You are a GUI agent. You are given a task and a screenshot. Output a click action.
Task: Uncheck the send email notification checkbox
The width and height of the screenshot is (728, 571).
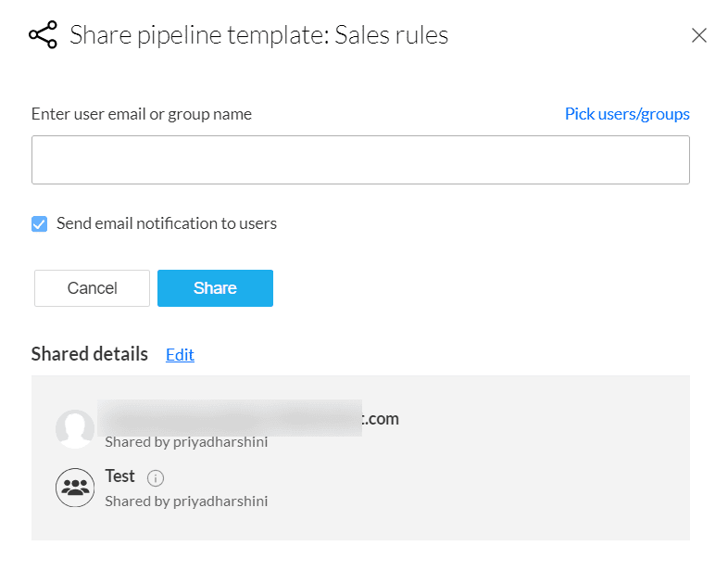click(x=39, y=223)
